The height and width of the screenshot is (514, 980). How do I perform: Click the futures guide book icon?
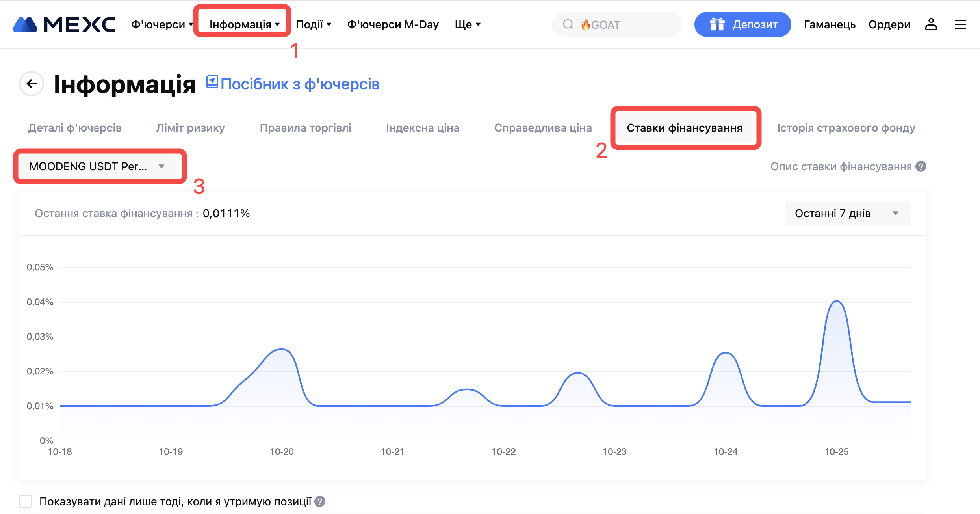(x=212, y=82)
